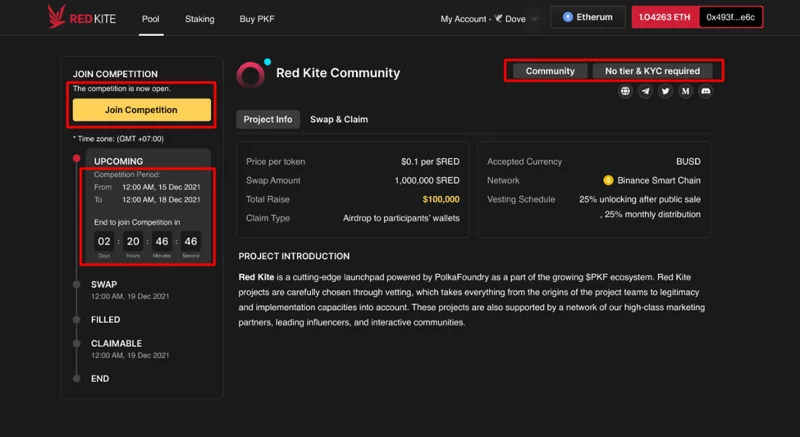Click the countdown Days value 02
The image size is (800, 437).
[x=104, y=241]
